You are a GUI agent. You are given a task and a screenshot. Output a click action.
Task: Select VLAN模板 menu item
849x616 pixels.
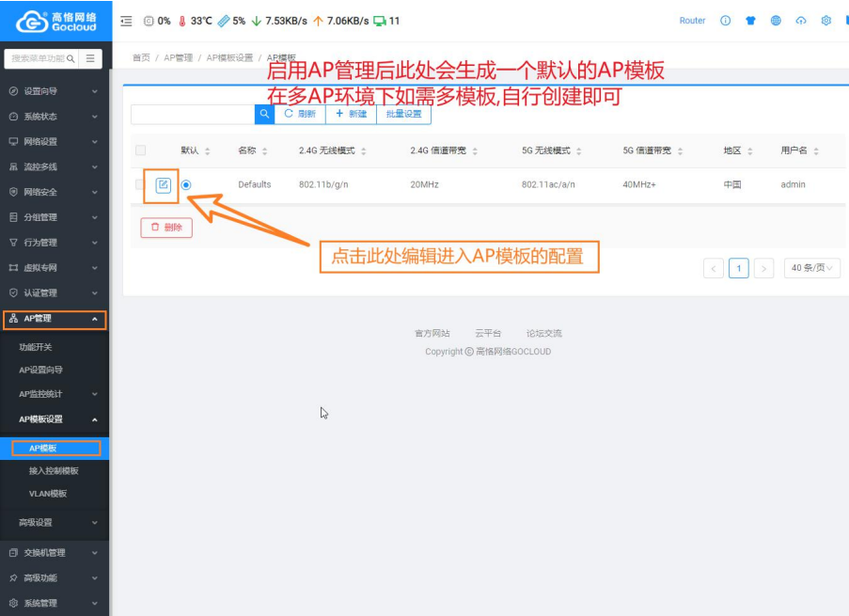[48, 494]
